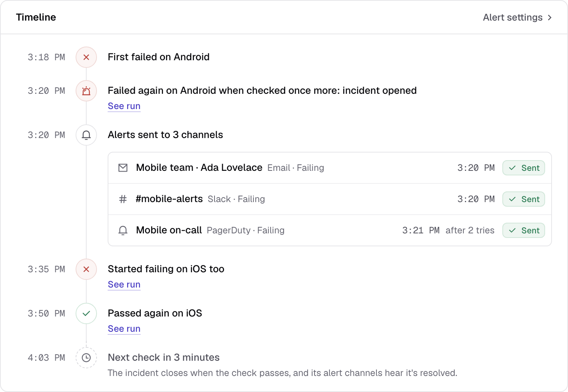Open See run under Passed again on iOS

124,329
